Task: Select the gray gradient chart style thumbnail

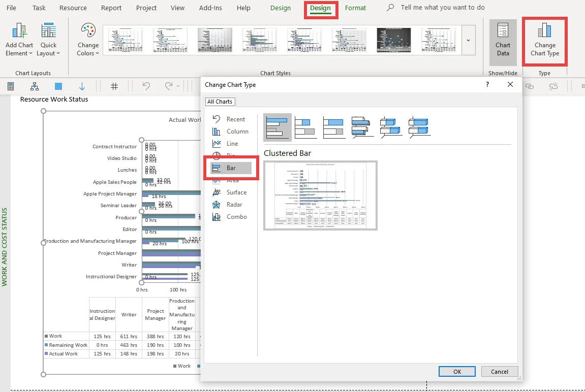Action: coord(215,40)
